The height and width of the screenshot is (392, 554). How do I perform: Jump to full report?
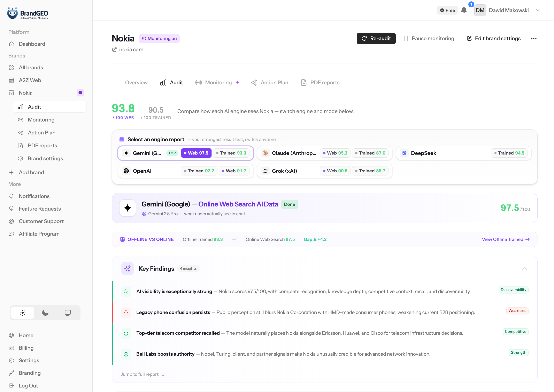[x=143, y=374]
